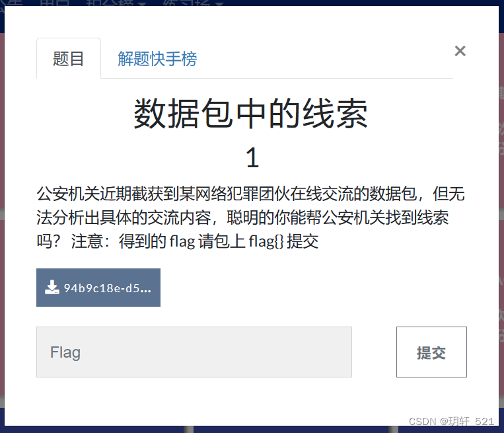Click the attachment filename text 94b9c18e-d5...
504x433 pixels.
click(x=108, y=288)
